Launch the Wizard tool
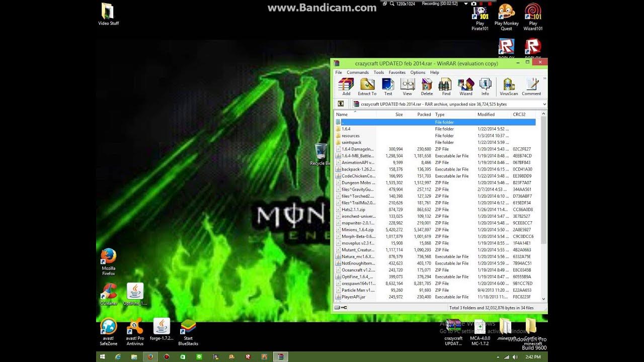This screenshot has width=644, height=362. click(466, 87)
